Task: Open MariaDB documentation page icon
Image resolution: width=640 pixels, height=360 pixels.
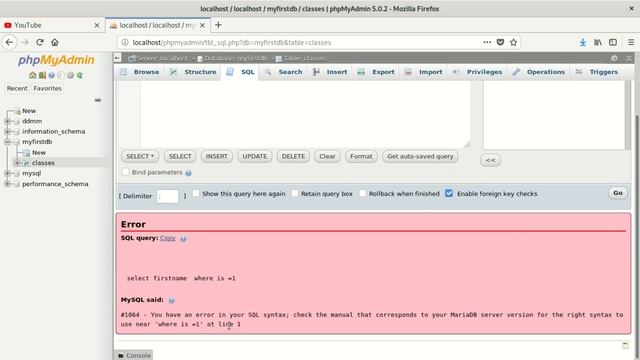Action: pos(61,75)
